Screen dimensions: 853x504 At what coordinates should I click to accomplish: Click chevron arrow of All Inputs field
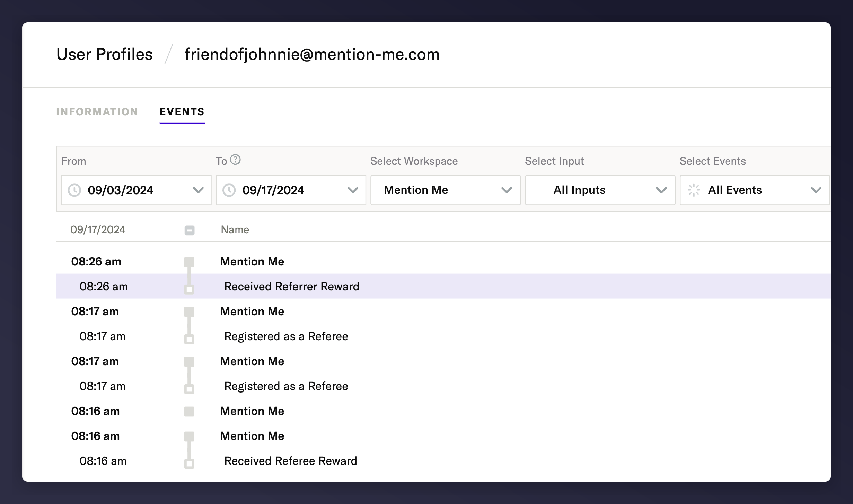coord(661,190)
